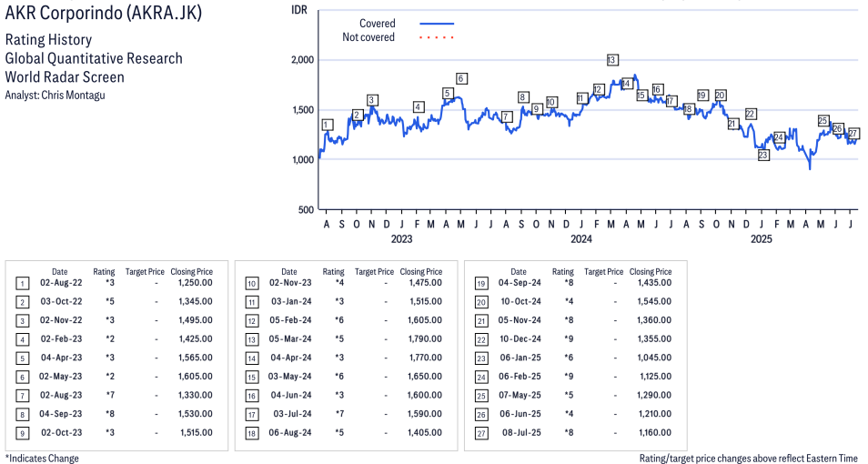Select closing price 1,160.00

tap(654, 433)
